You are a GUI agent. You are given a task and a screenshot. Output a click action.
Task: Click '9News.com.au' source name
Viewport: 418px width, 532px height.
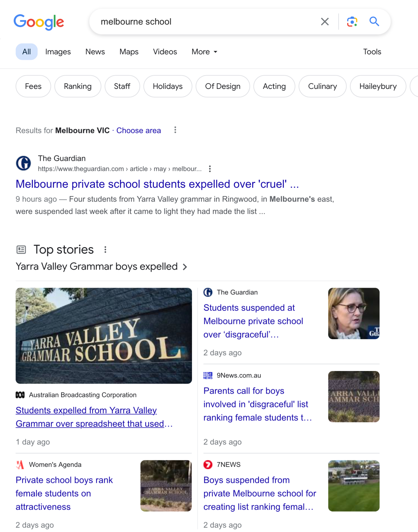(239, 376)
